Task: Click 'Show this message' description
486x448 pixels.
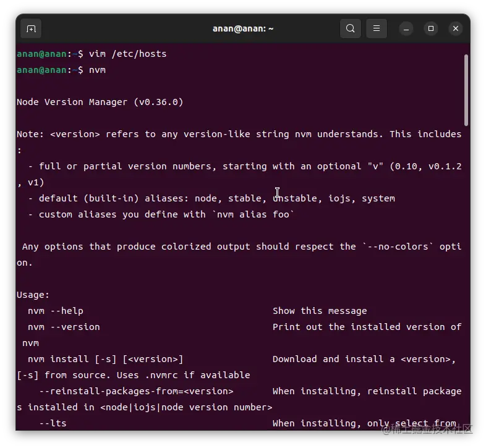Action: tap(320, 311)
